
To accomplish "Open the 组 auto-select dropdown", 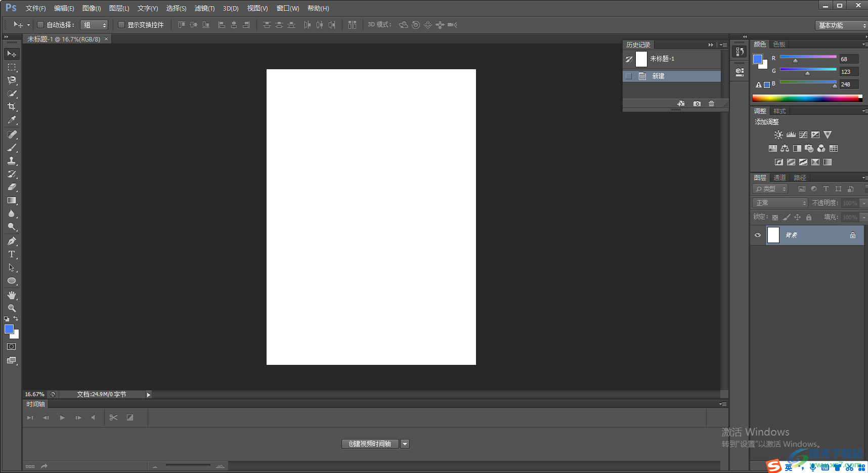I will point(94,25).
